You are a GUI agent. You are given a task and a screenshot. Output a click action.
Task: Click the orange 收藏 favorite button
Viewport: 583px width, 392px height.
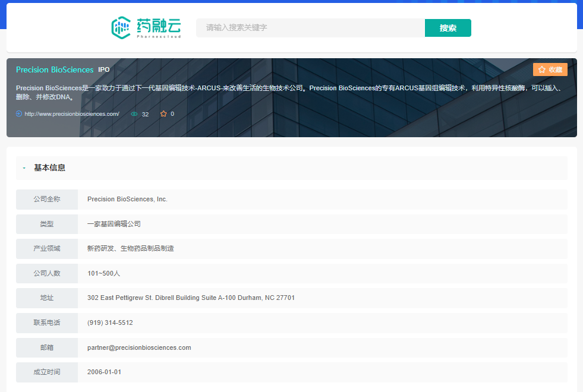pos(550,69)
